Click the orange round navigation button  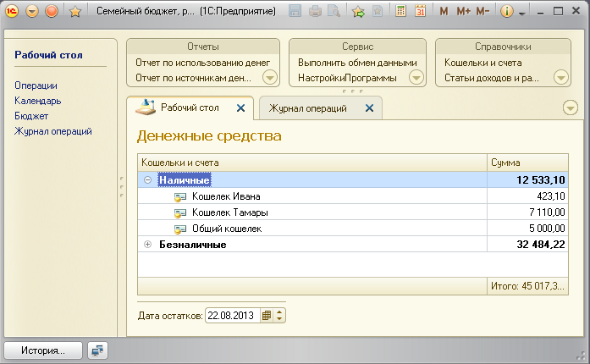click(x=52, y=11)
